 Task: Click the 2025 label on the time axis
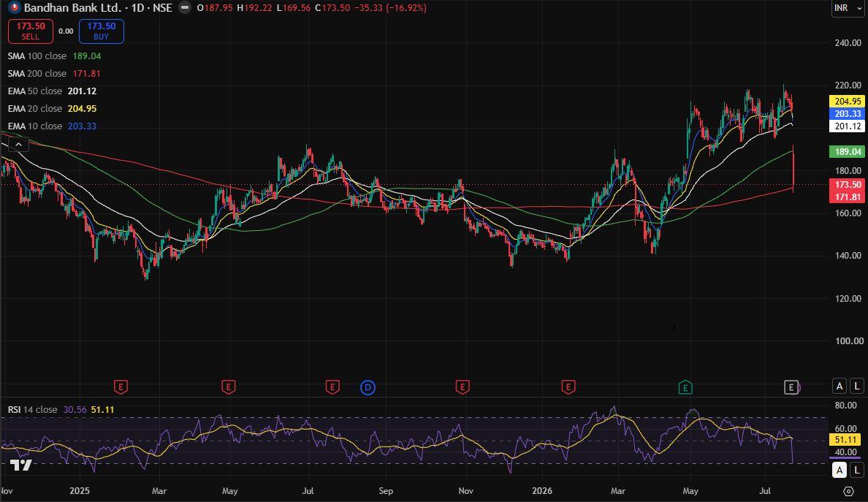80,491
